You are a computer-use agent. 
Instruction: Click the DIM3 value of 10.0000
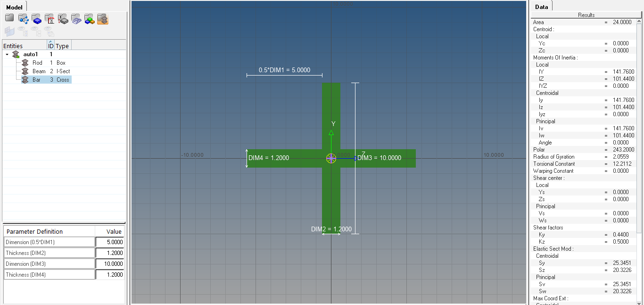click(x=110, y=263)
